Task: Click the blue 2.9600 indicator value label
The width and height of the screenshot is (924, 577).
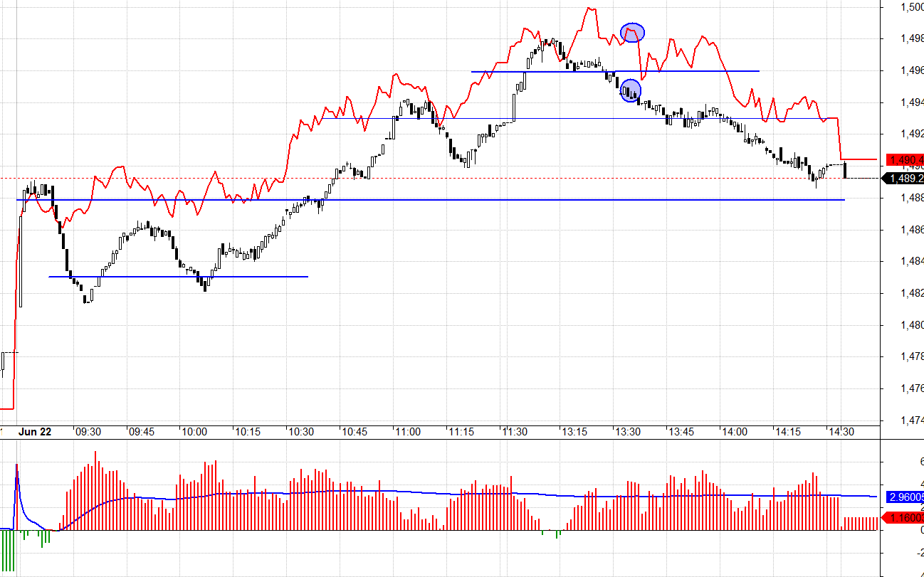Action: (x=904, y=497)
